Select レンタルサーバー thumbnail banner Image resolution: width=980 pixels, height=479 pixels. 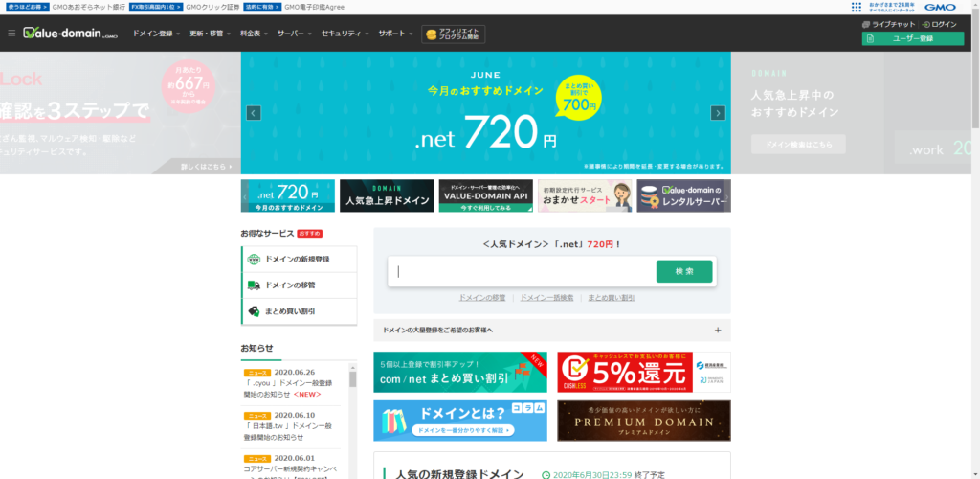(683, 195)
